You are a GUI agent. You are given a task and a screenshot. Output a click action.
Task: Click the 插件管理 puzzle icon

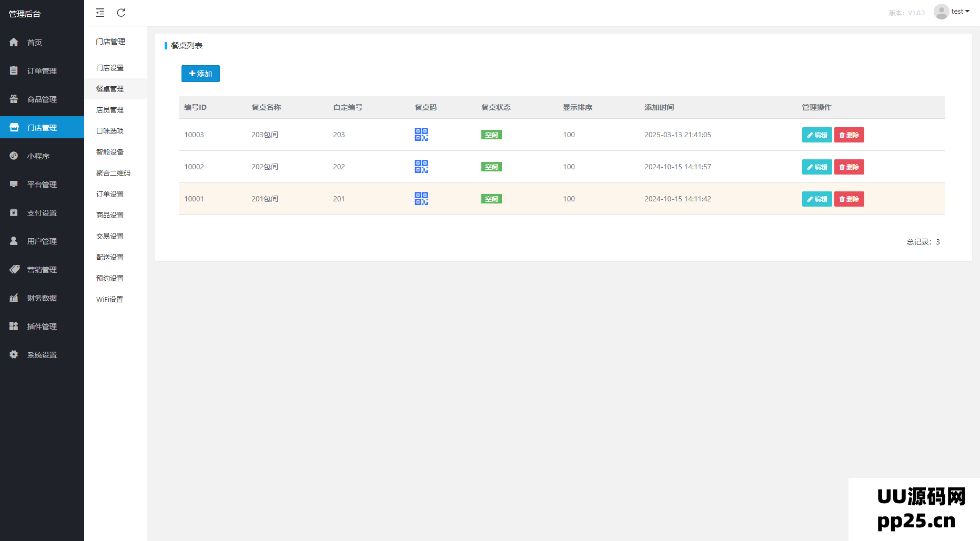[x=14, y=326]
